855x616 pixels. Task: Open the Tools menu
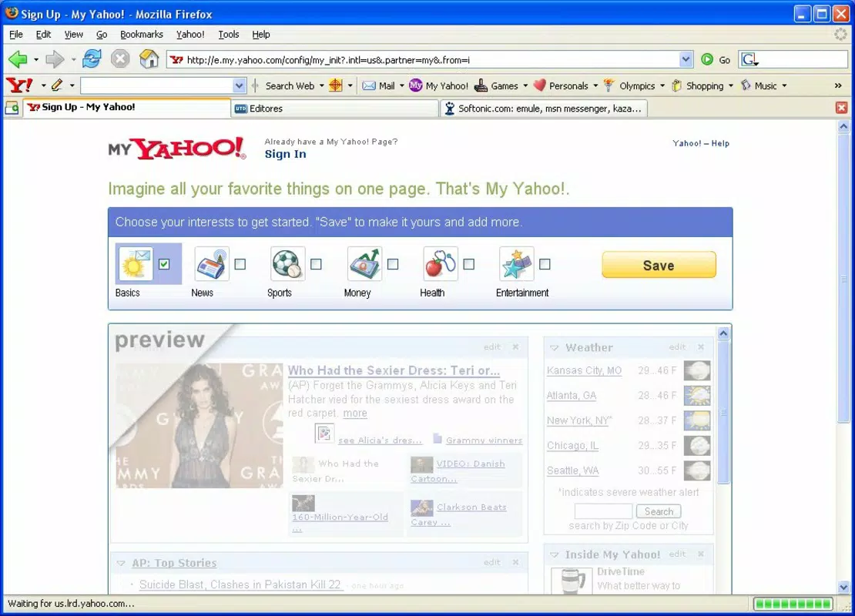pyautogui.click(x=229, y=35)
